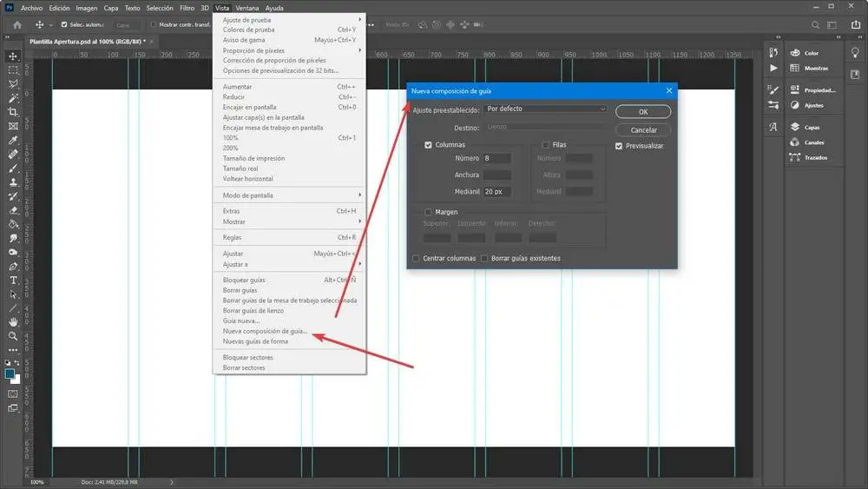Expand status bar info arrow
Image resolution: width=868 pixels, height=489 pixels.
[x=172, y=482]
